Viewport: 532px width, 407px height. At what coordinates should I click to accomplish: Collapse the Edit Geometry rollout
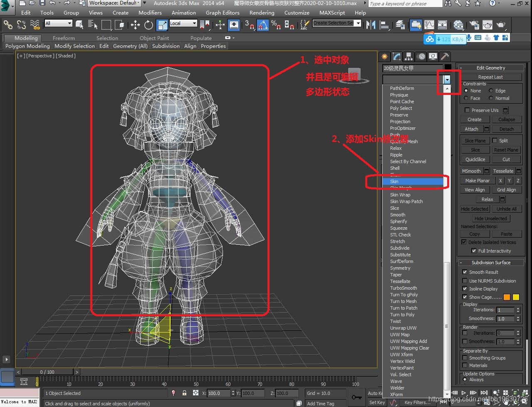(x=491, y=68)
